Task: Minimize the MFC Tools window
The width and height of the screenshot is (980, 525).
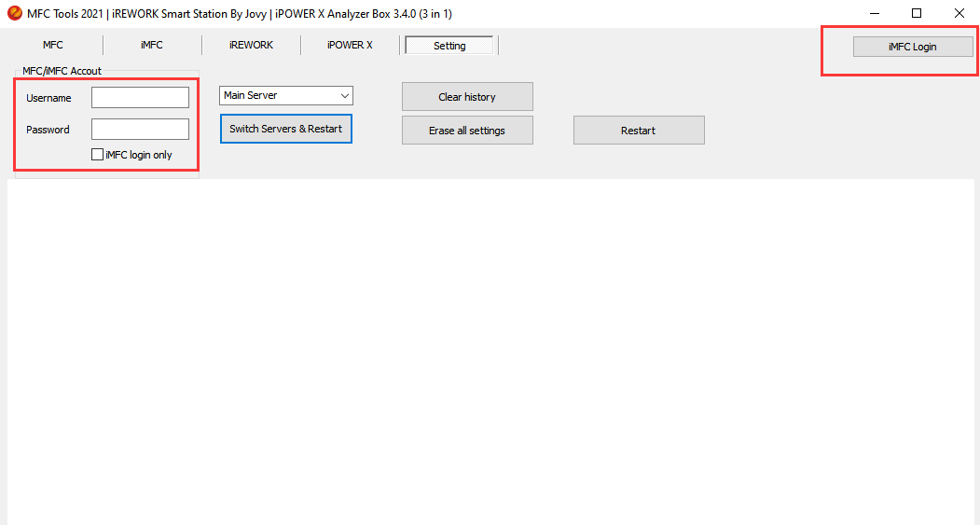Action: (x=874, y=13)
